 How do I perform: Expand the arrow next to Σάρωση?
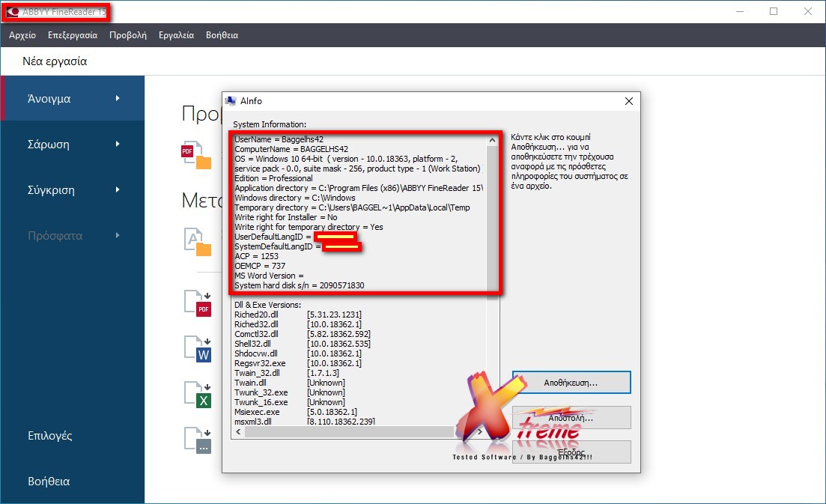coord(118,144)
